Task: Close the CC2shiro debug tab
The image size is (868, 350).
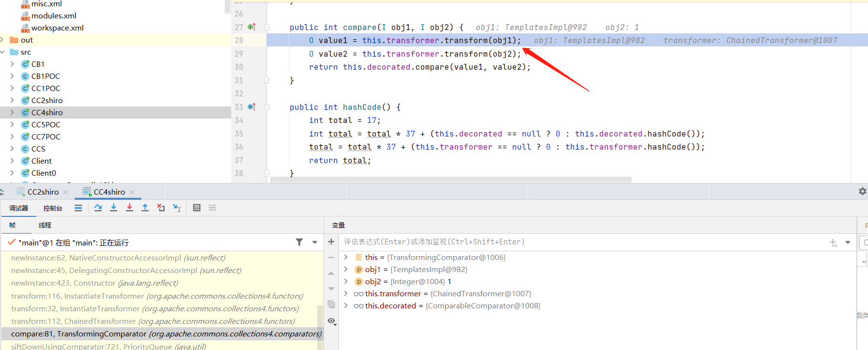Action: pyautogui.click(x=65, y=192)
